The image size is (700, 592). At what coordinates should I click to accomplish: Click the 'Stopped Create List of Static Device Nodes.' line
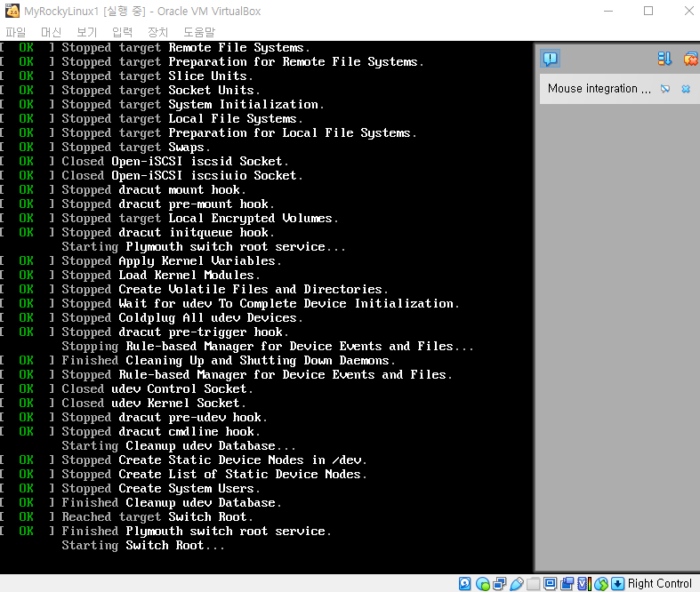coord(214,475)
